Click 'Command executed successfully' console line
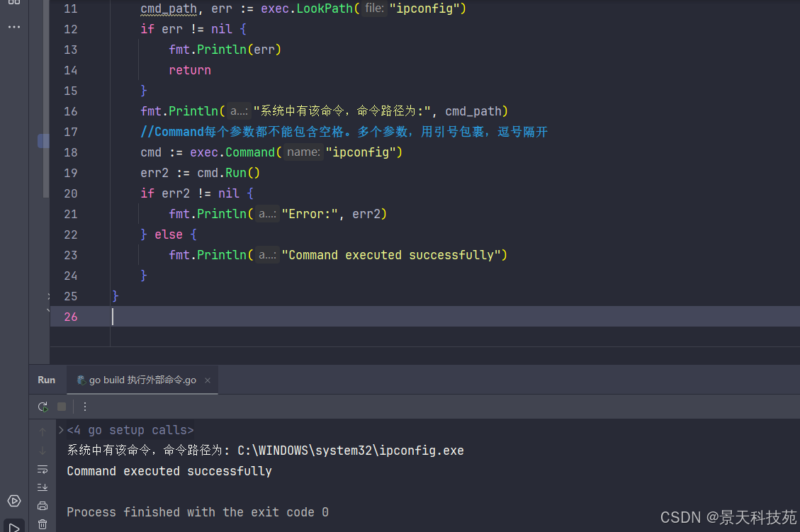Viewport: 800px width, 532px height. (169, 471)
